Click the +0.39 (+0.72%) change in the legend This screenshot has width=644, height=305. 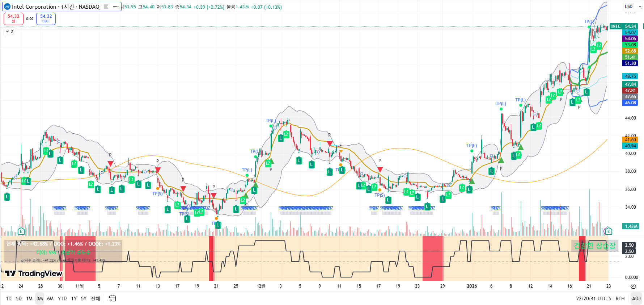(x=209, y=7)
